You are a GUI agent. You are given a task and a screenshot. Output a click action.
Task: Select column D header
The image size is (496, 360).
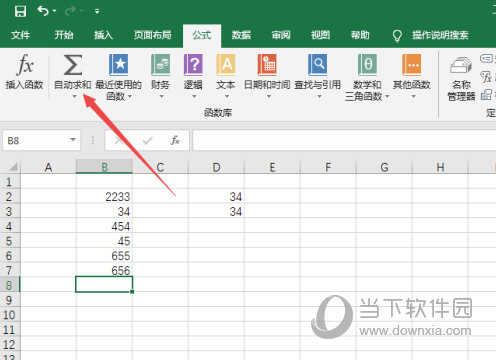click(216, 167)
